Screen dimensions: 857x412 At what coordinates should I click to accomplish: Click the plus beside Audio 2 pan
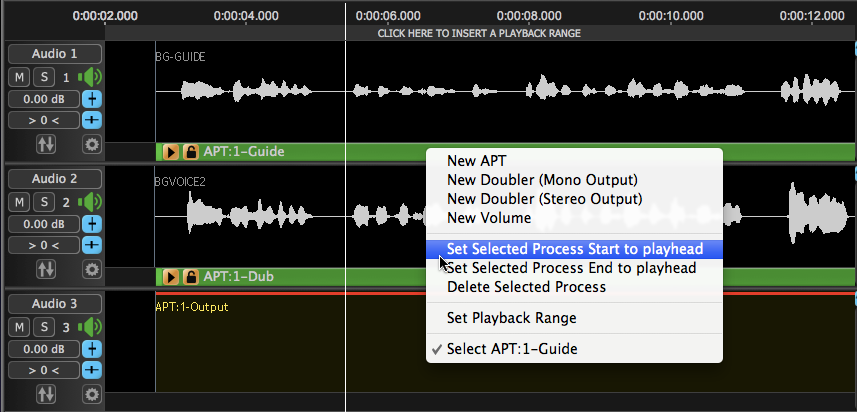92,245
